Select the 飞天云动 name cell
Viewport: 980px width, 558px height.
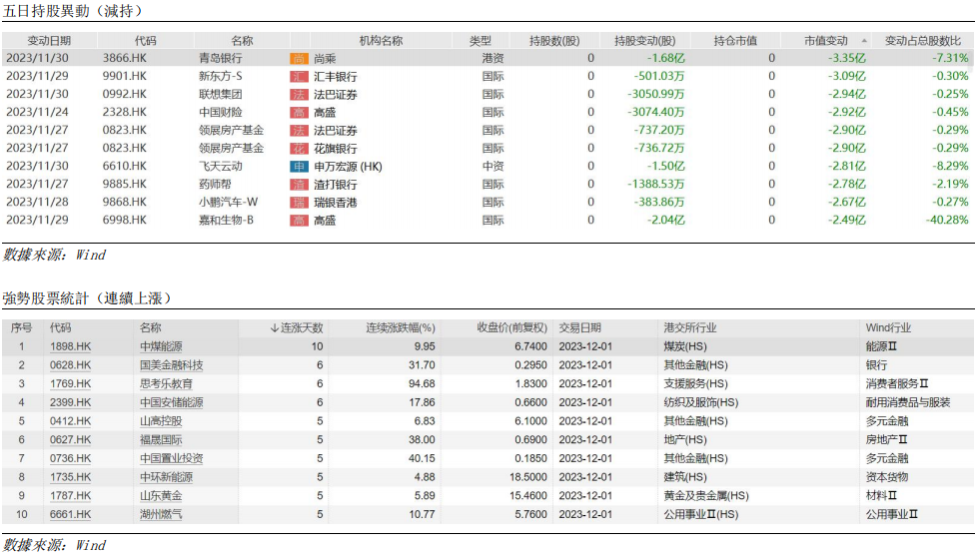pos(220,167)
